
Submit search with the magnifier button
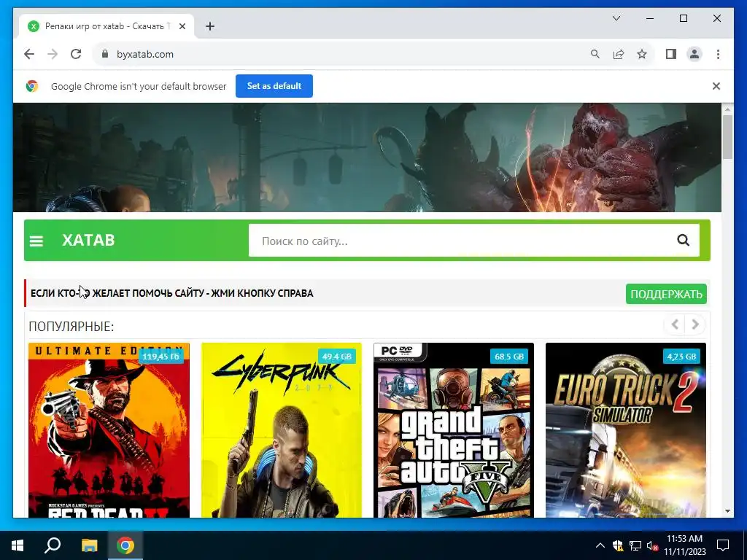pos(683,241)
